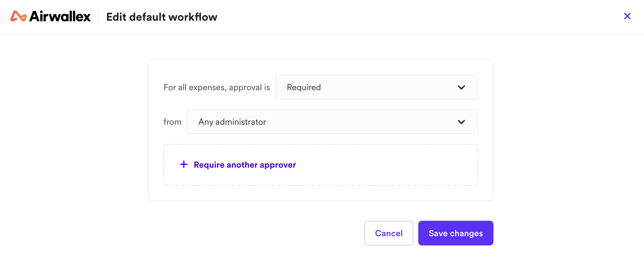Click empty space inside the dashed approver box
Screen dimensions: 644x268
click(x=386, y=165)
